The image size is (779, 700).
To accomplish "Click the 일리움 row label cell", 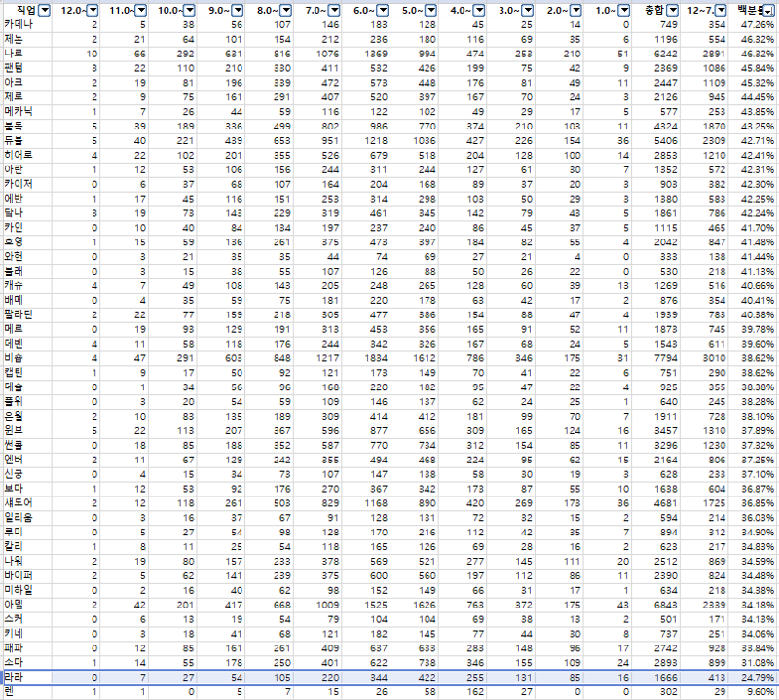I will point(27,518).
